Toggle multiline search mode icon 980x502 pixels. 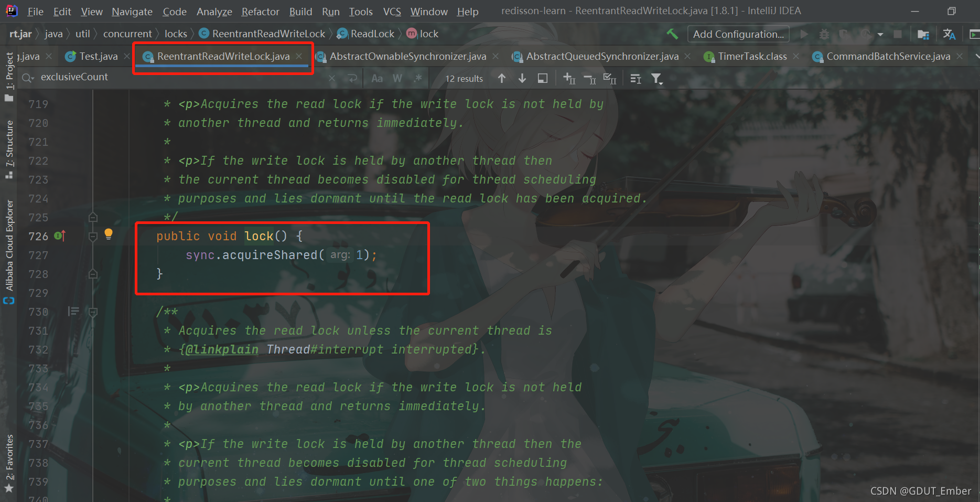pyautogui.click(x=636, y=79)
